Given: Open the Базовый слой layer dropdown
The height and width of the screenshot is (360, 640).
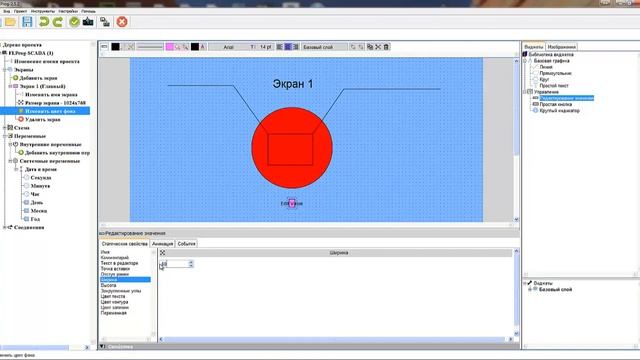Looking at the screenshot, I should click(324, 47).
